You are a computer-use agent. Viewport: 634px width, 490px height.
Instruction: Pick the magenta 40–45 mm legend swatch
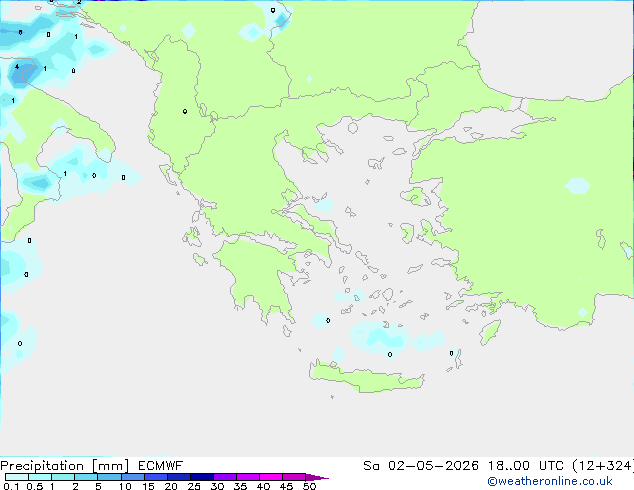pyautogui.click(x=271, y=477)
